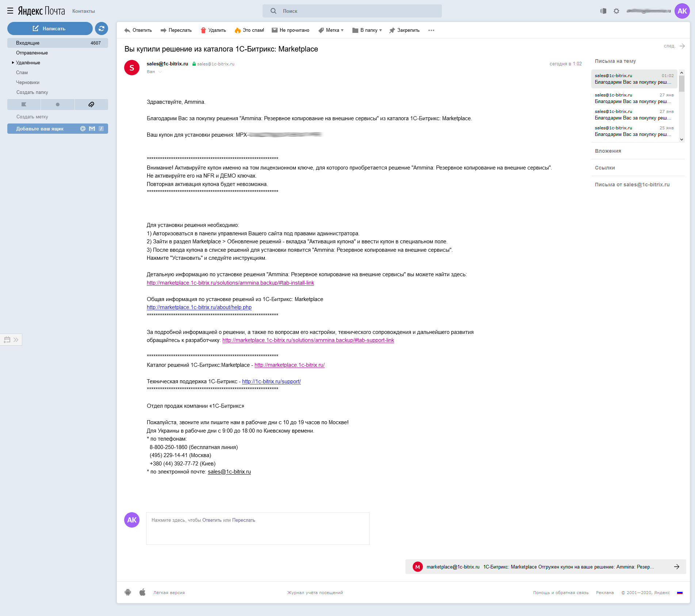Mark the email unread with Не прочитано
The image size is (695, 616).
pos(290,30)
